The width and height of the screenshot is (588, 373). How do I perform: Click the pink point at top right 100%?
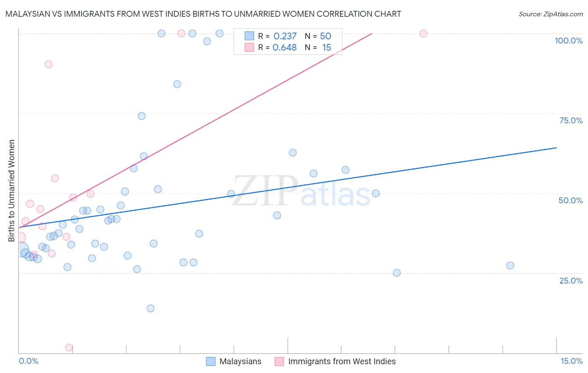(423, 33)
